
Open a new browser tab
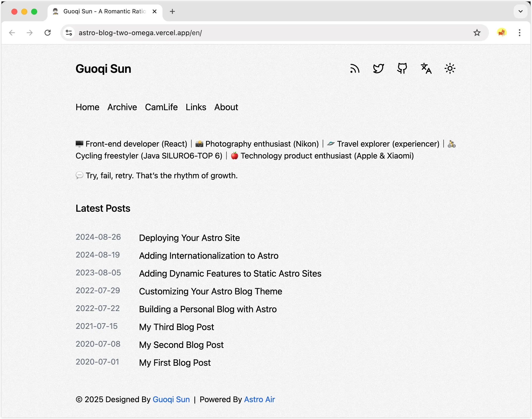tap(172, 11)
